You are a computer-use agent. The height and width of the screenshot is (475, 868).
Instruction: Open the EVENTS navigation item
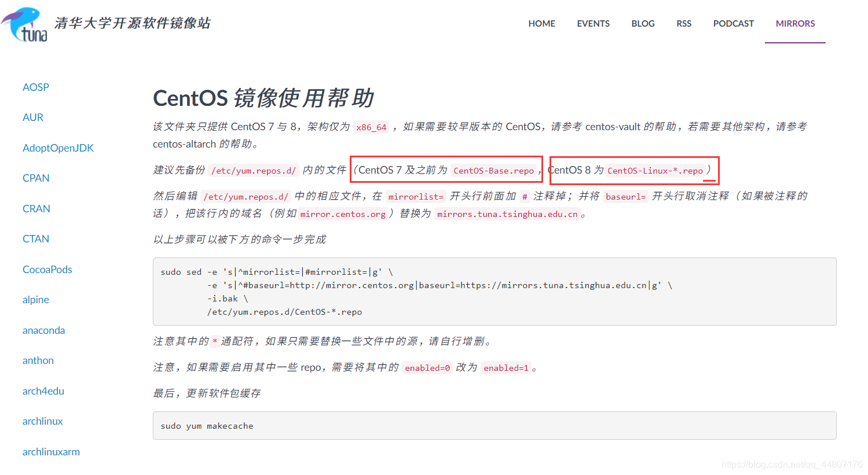[593, 24]
